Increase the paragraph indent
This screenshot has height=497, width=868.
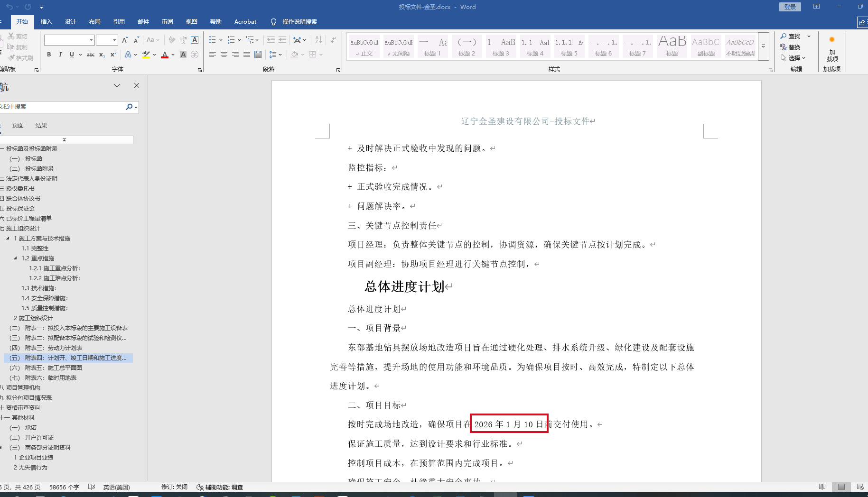click(x=282, y=40)
